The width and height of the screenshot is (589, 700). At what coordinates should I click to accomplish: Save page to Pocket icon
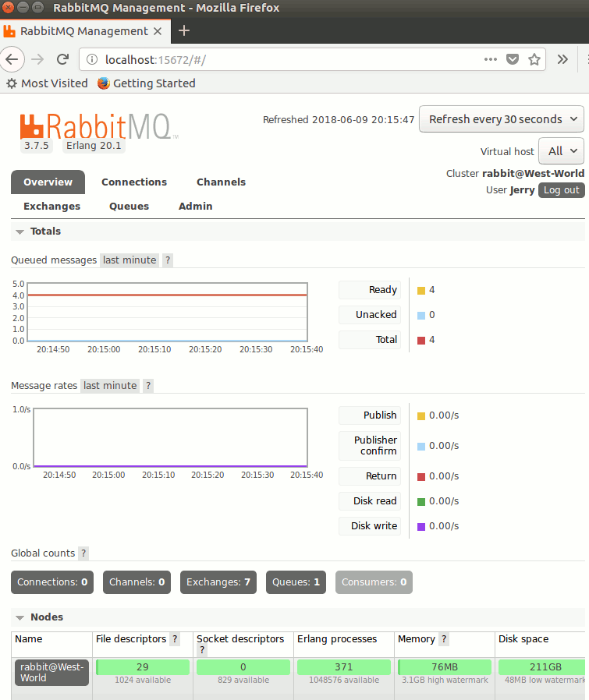coord(512,59)
